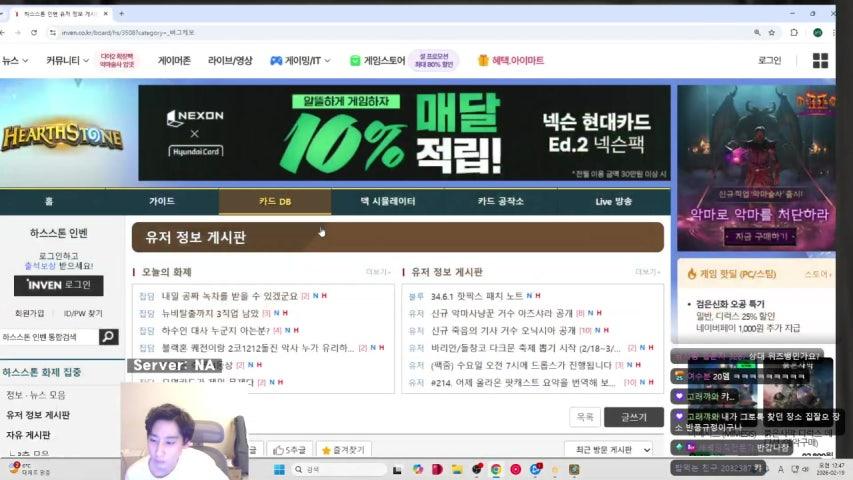The image size is (853, 480).
Task: Click the 로그인 link at top right
Action: tap(769, 60)
